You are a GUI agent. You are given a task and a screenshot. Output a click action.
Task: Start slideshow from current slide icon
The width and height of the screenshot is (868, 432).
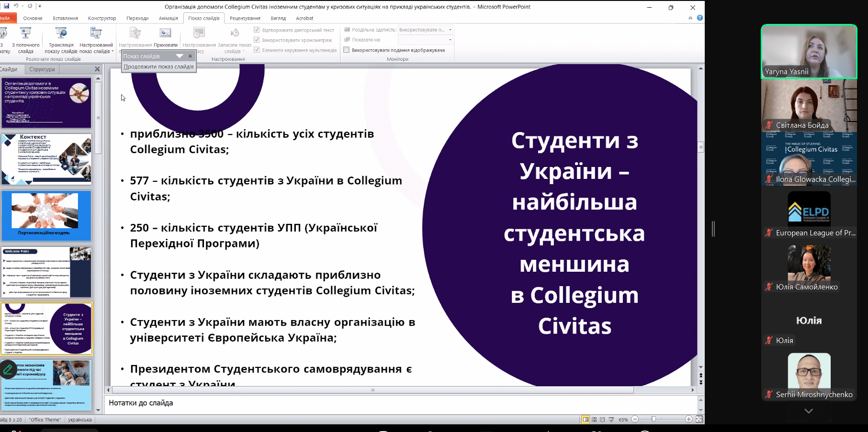(25, 33)
